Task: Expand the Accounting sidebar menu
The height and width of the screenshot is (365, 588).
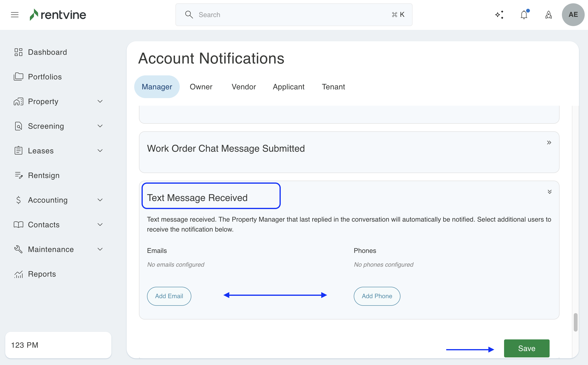Action: point(100,200)
